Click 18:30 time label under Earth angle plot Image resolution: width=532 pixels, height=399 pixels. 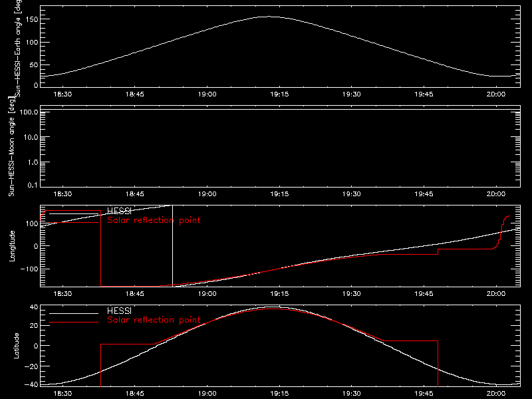[x=63, y=94]
